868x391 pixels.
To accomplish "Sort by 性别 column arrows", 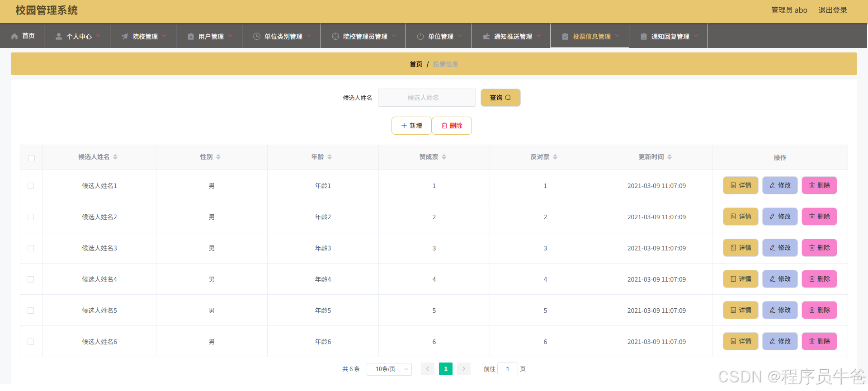I will pyautogui.click(x=218, y=157).
